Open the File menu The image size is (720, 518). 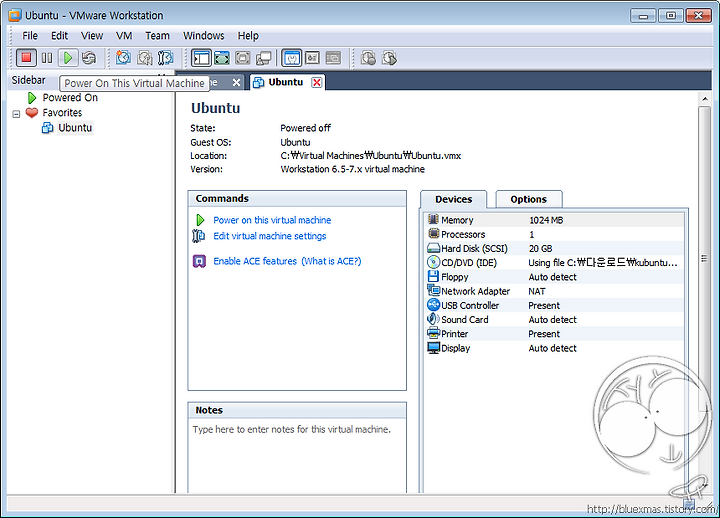[x=30, y=36]
